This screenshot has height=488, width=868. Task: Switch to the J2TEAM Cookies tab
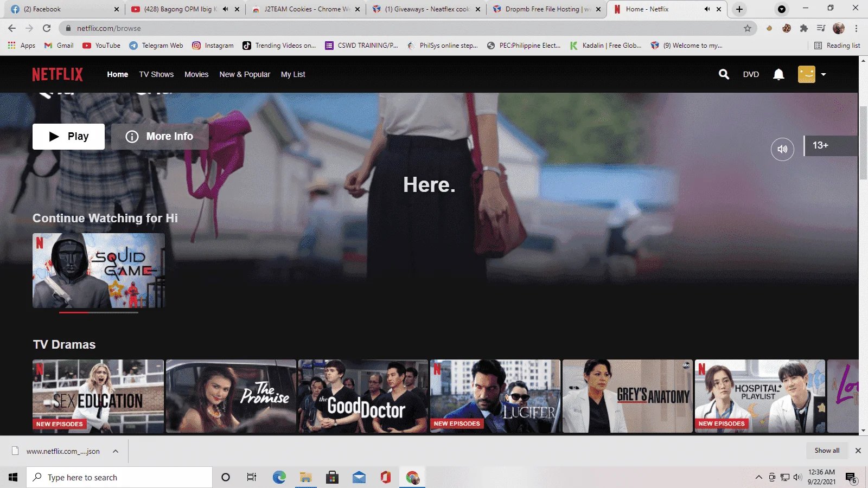coord(307,9)
